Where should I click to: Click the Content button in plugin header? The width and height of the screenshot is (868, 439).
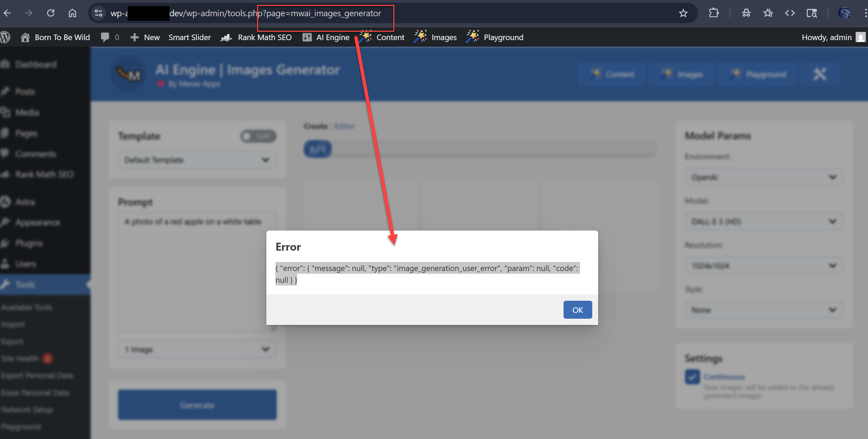pyautogui.click(x=612, y=74)
